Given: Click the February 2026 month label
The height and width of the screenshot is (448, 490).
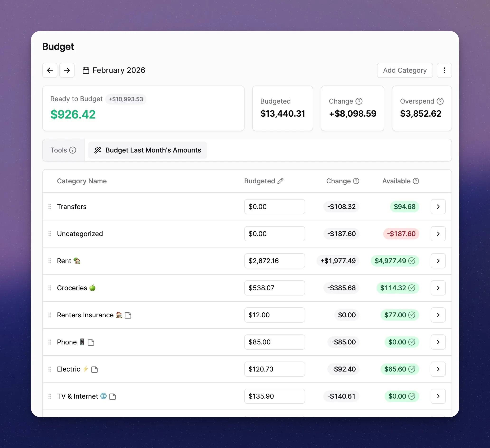Looking at the screenshot, I should click(119, 70).
